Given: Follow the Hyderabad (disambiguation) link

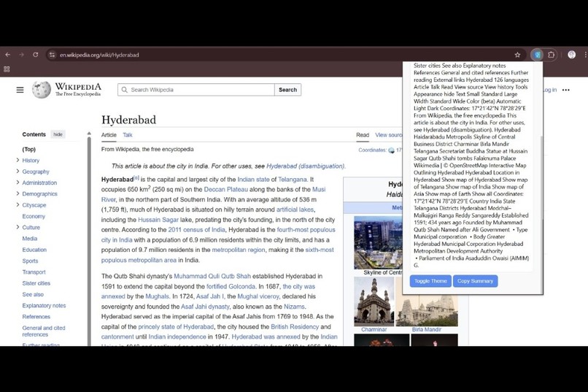Looking at the screenshot, I should (x=305, y=166).
